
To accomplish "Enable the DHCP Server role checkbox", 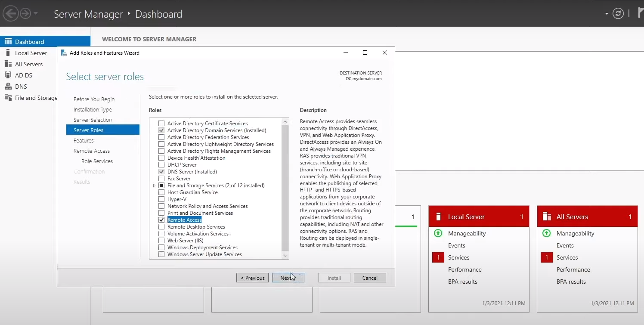I will point(161,165).
